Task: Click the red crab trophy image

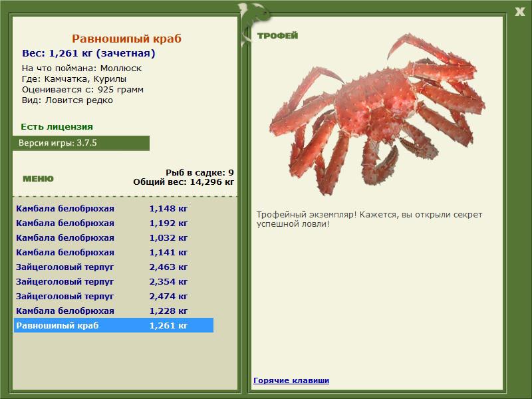Action: (x=377, y=115)
